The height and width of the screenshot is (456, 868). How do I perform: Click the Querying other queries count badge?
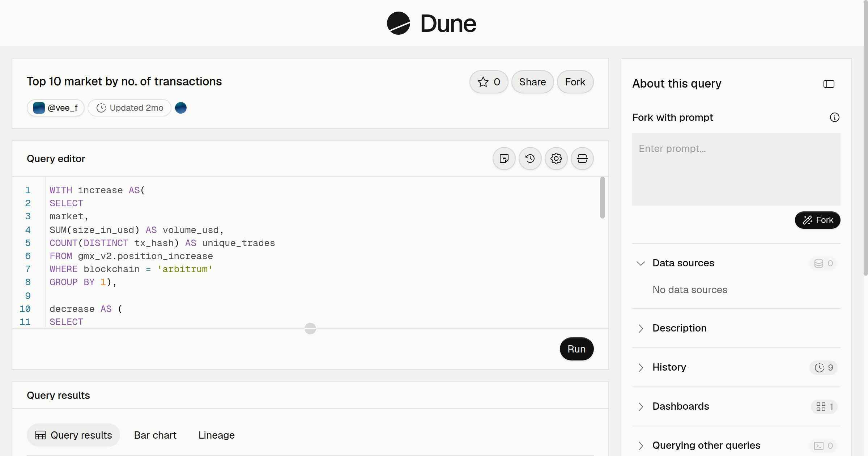tap(823, 446)
